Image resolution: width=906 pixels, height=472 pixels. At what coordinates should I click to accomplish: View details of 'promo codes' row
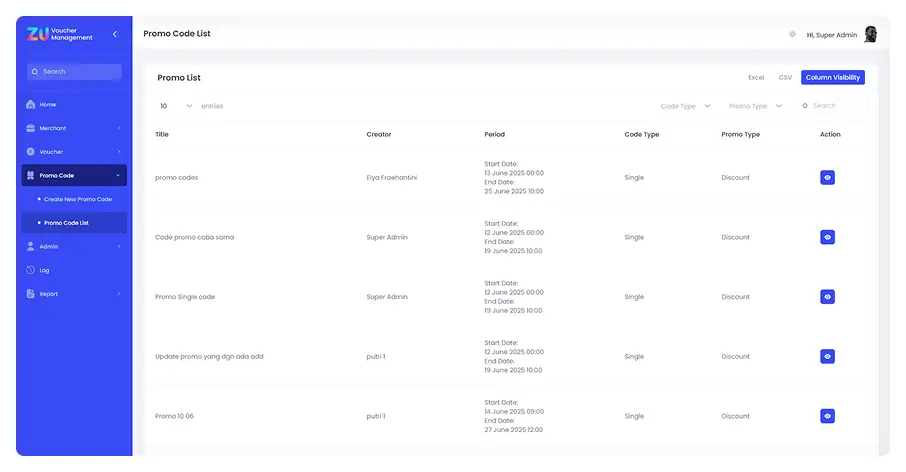click(827, 178)
